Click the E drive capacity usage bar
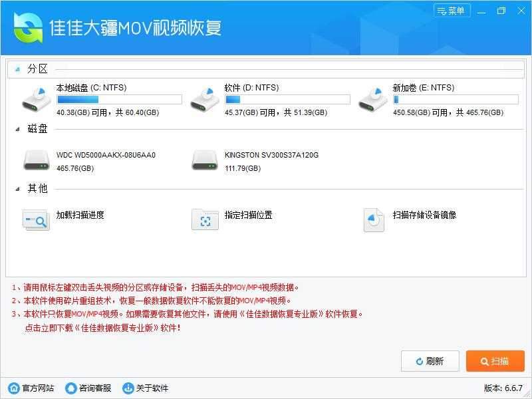The height and width of the screenshot is (399, 532). [456, 98]
